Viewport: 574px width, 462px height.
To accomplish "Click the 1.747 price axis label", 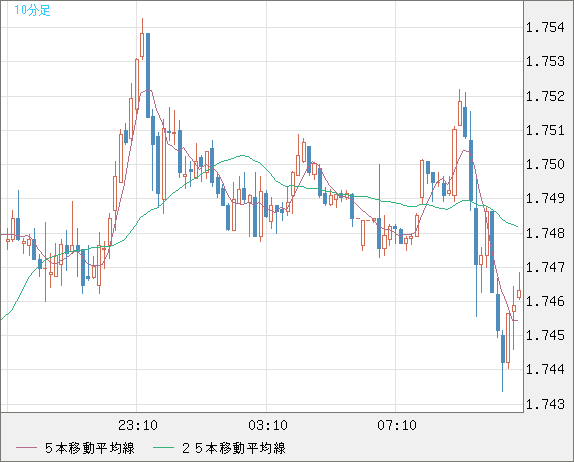I will (x=545, y=267).
